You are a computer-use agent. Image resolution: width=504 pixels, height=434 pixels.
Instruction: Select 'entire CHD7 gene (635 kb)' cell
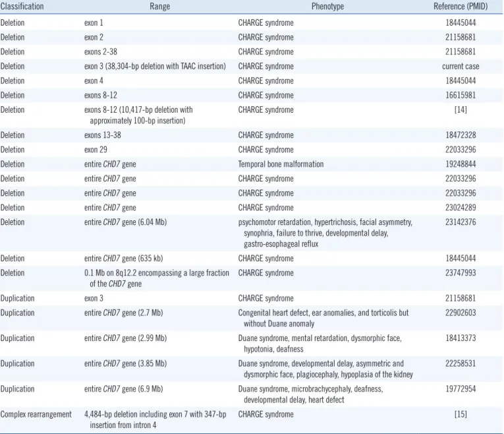click(x=123, y=259)
